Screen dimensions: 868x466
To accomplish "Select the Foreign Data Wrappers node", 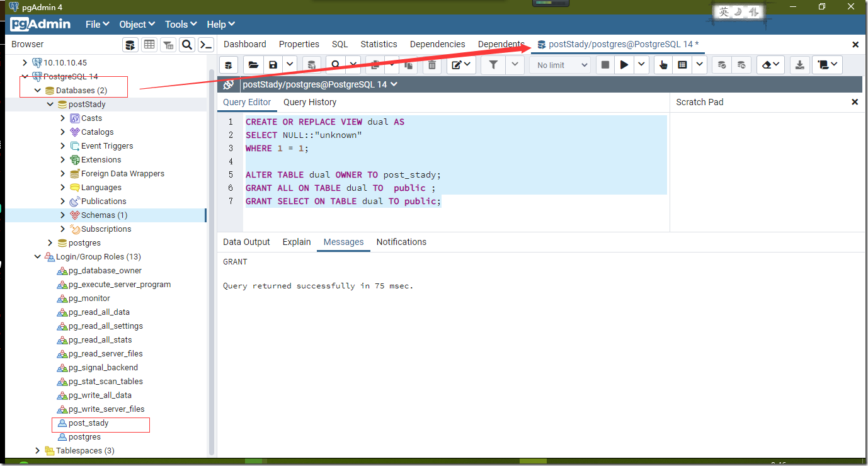I will 123,173.
